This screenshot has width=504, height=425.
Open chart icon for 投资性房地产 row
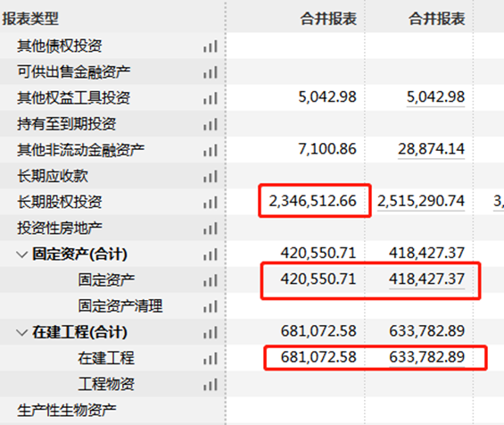coord(211,229)
